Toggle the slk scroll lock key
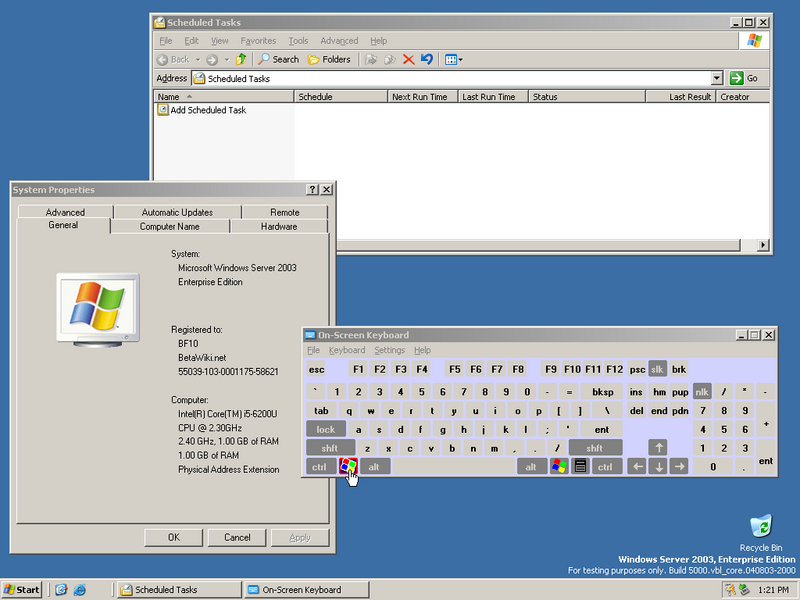This screenshot has width=800, height=600. (x=657, y=369)
